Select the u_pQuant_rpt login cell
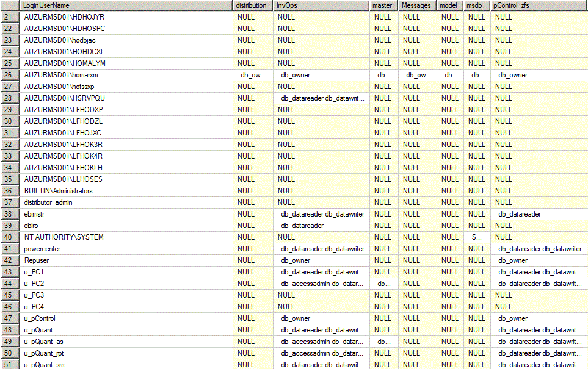This screenshot has height=369, width=588. tap(126, 353)
